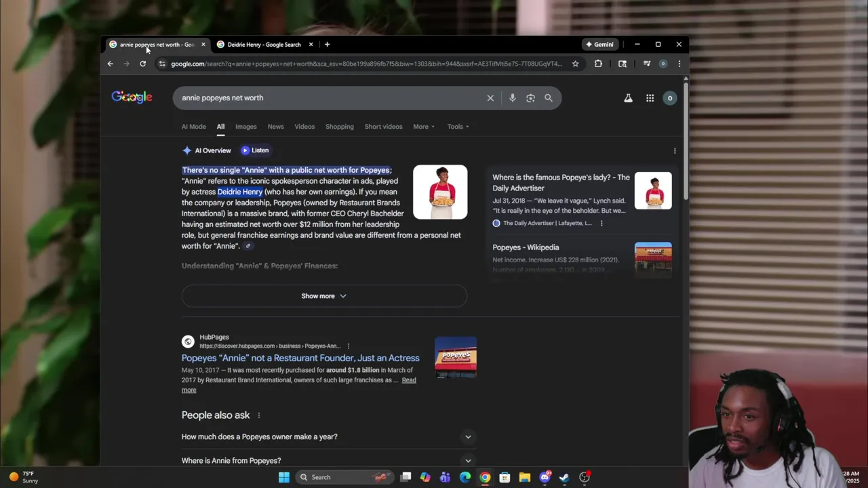The width and height of the screenshot is (868, 488).
Task: Open options for HubPages result
Action: [349, 346]
